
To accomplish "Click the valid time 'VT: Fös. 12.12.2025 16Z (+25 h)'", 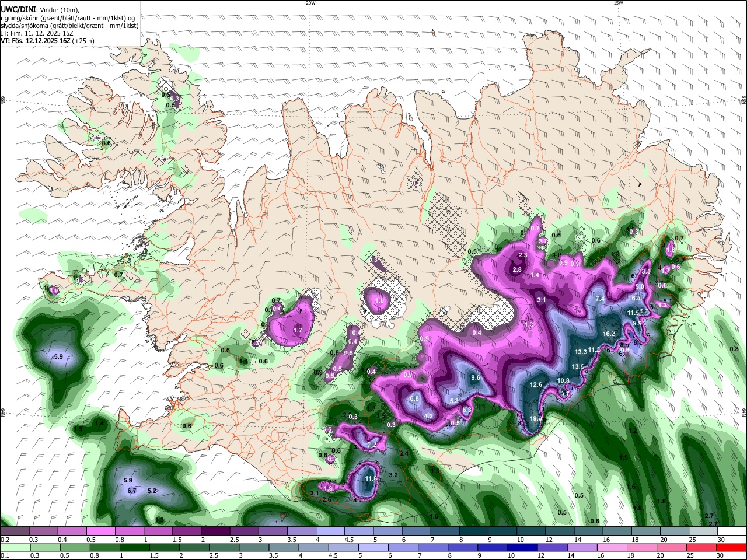I will click(47, 41).
